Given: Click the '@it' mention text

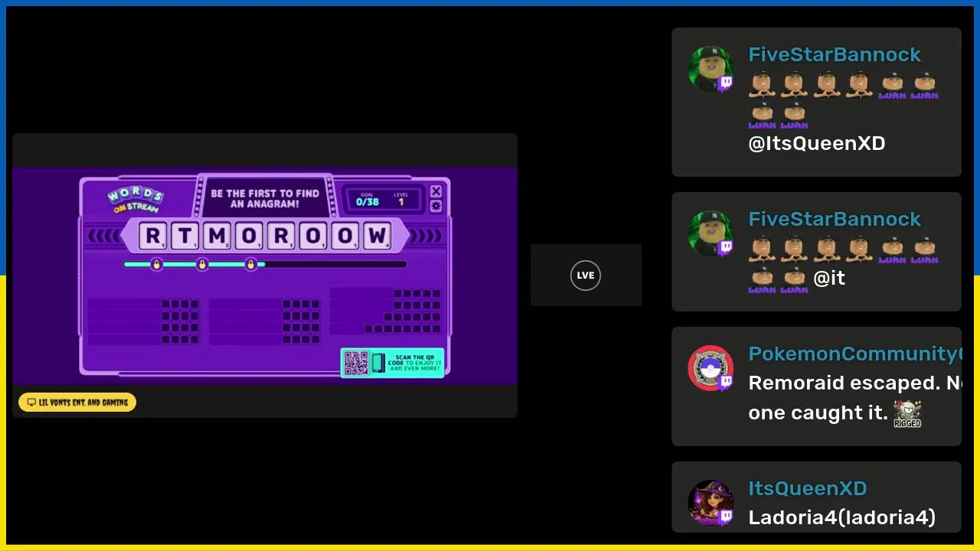Looking at the screenshot, I should click(x=829, y=278).
